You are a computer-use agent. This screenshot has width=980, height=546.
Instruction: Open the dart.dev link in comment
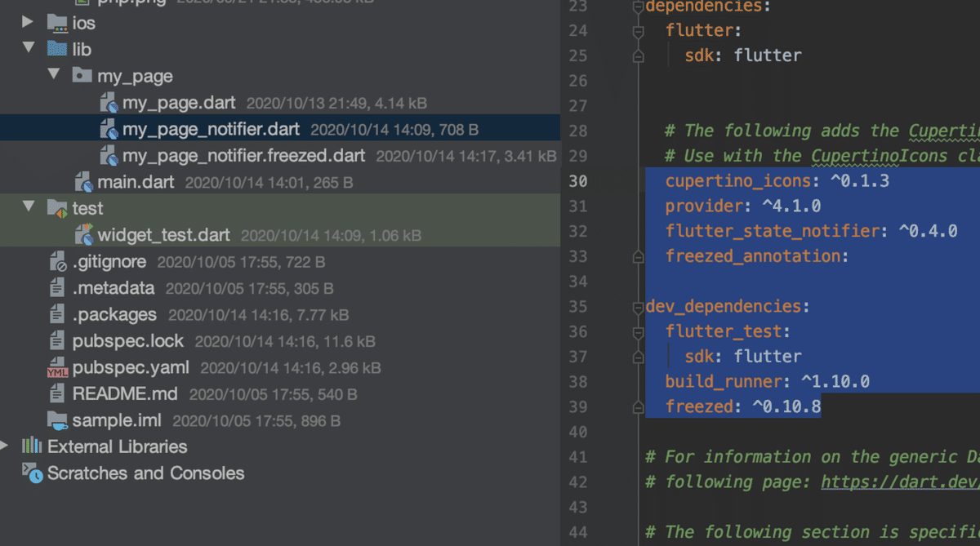point(898,482)
